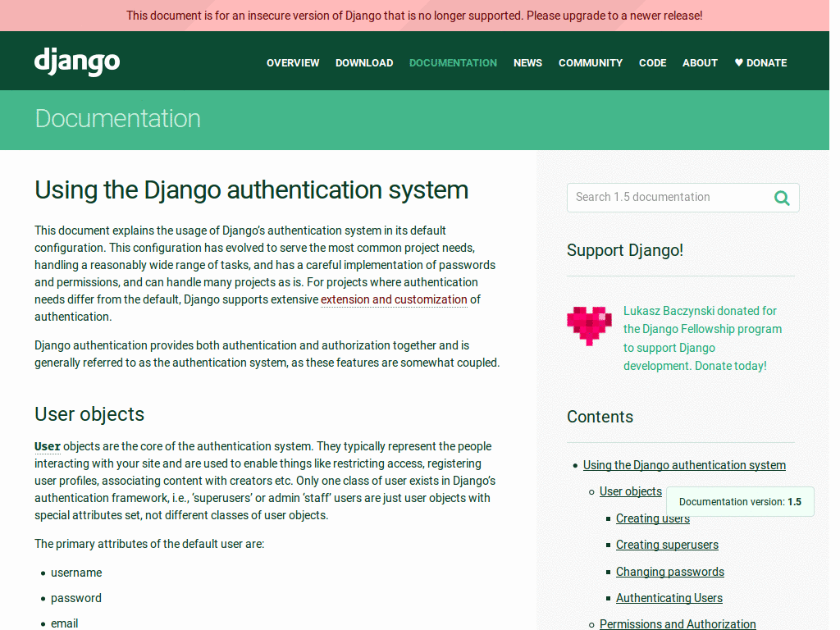
Task: Click the django logo
Action: [x=77, y=62]
